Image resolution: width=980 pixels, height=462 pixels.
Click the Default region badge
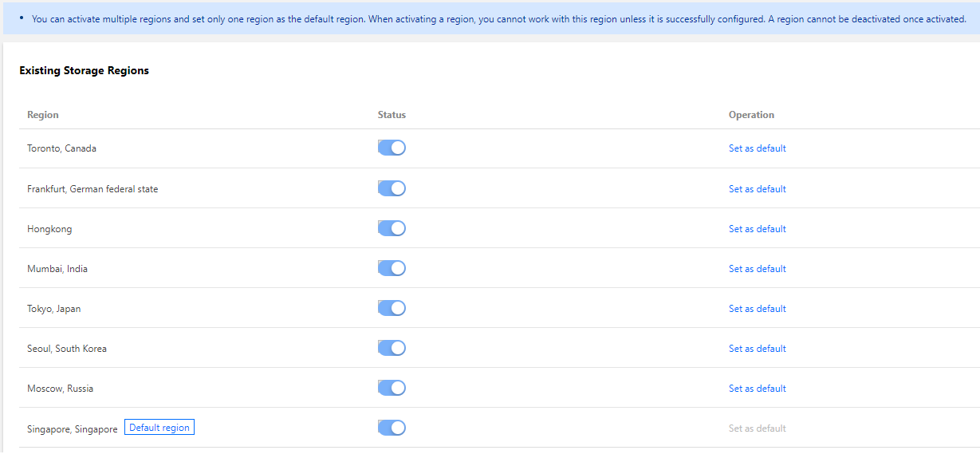(159, 428)
